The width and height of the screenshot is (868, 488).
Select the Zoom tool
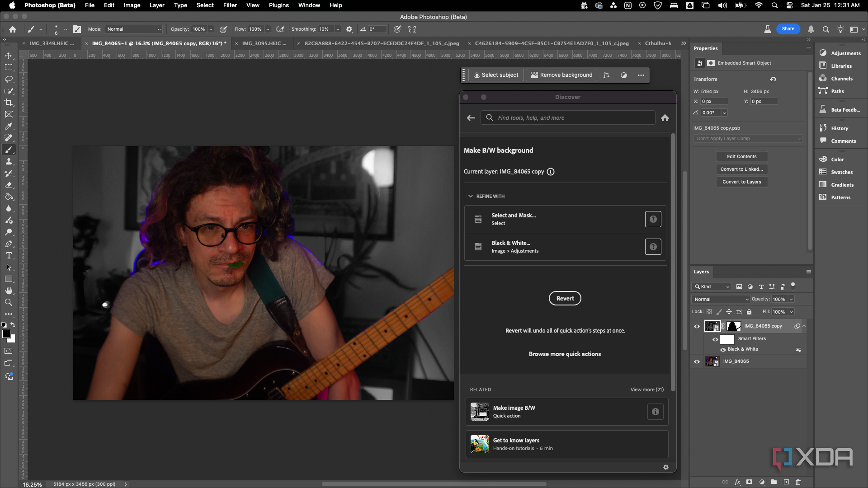(x=9, y=302)
